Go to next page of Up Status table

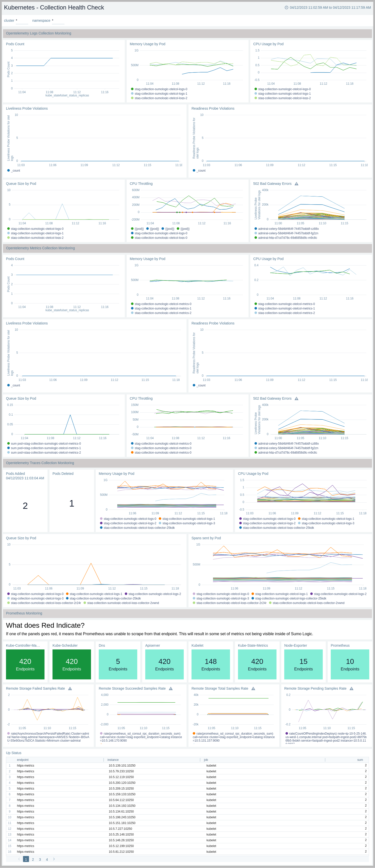pyautogui.click(x=54, y=859)
